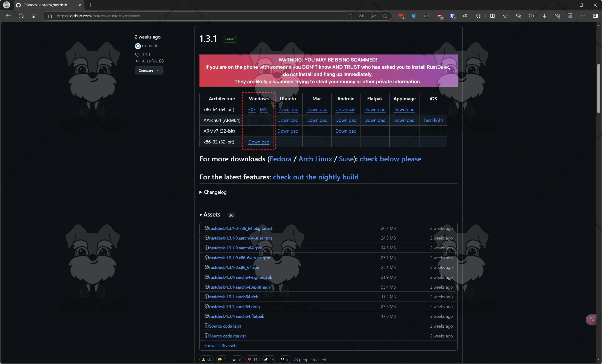The image size is (602, 364).
Task: Click the translate page icon in address bar
Action: [362, 16]
